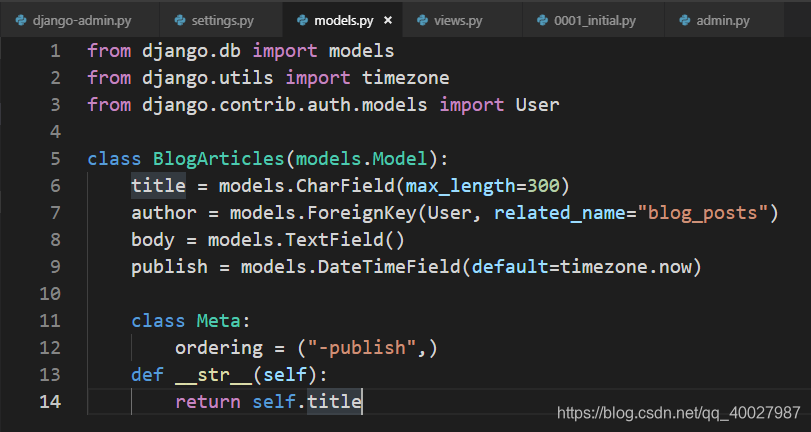
Task: Click 'django.utils' on line 2
Action: pos(207,78)
